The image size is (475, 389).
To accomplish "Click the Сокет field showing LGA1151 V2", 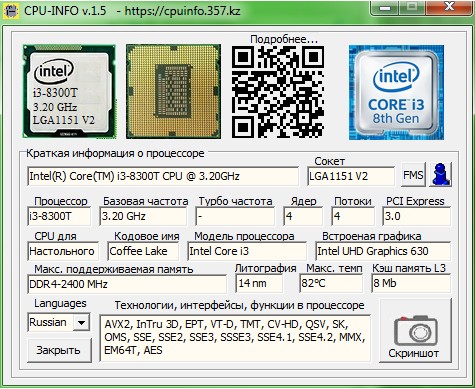I will [351, 176].
